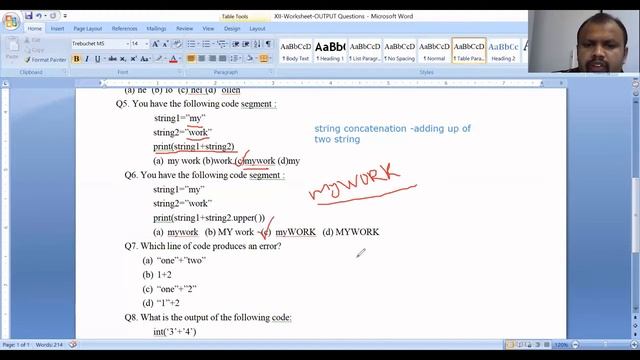Image resolution: width=640 pixels, height=360 pixels.
Task: Toggle Bold formatting
Action: pyautogui.click(x=76, y=59)
